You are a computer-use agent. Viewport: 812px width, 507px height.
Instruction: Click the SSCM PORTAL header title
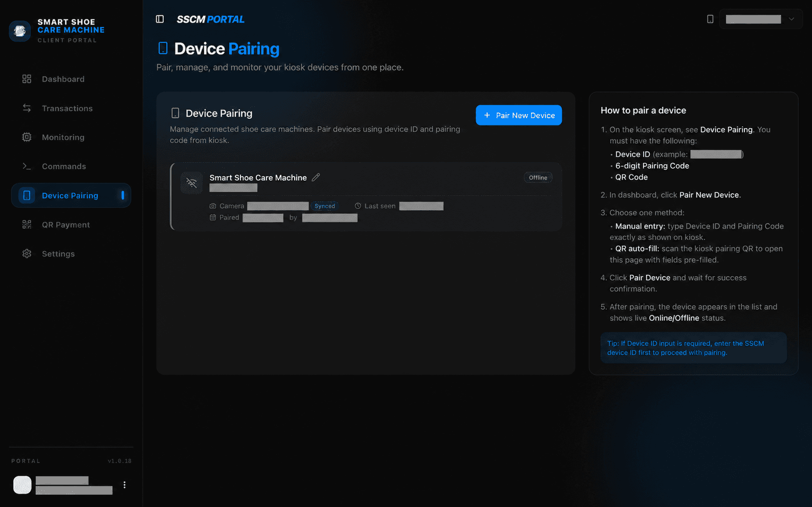210,19
